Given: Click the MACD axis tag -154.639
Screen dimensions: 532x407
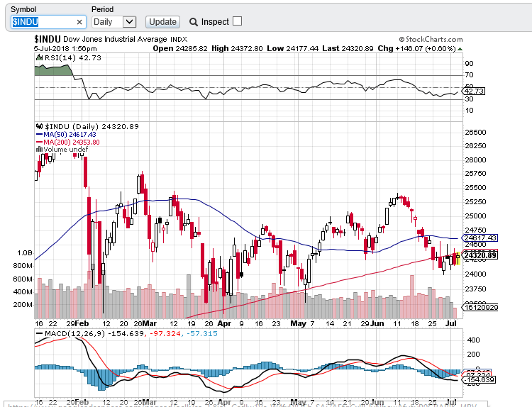Looking at the screenshot, I should point(479,379).
